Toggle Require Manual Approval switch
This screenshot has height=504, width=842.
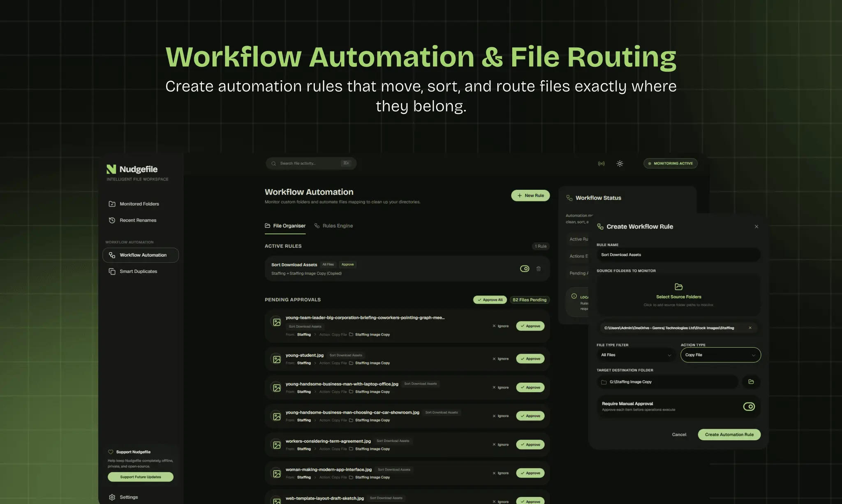click(749, 407)
